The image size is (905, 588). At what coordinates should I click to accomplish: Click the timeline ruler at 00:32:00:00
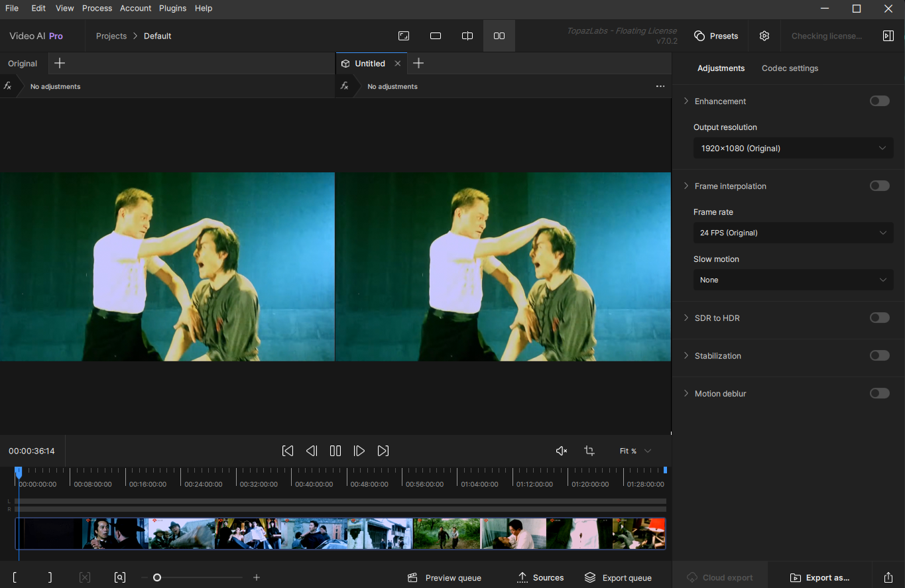(259, 484)
